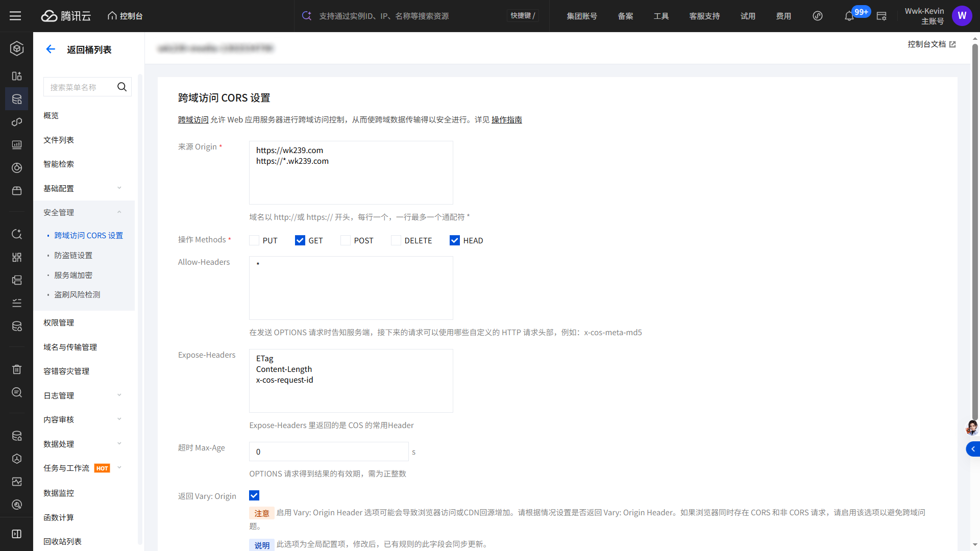
Task: Open the hamburger navigation menu
Action: 15,16
